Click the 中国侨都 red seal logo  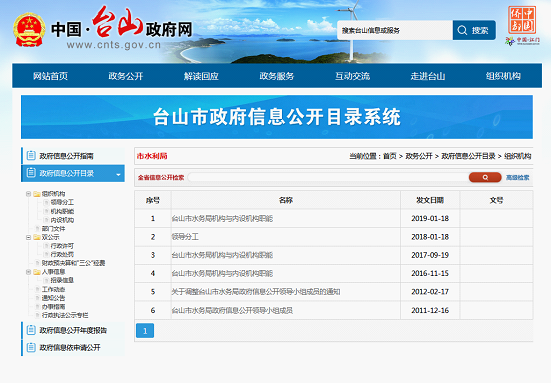coord(522,20)
